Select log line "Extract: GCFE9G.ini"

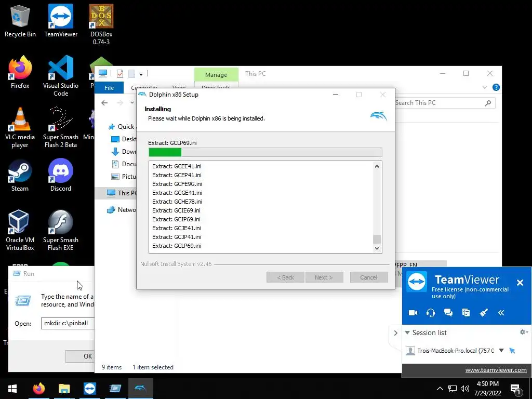pos(177,184)
